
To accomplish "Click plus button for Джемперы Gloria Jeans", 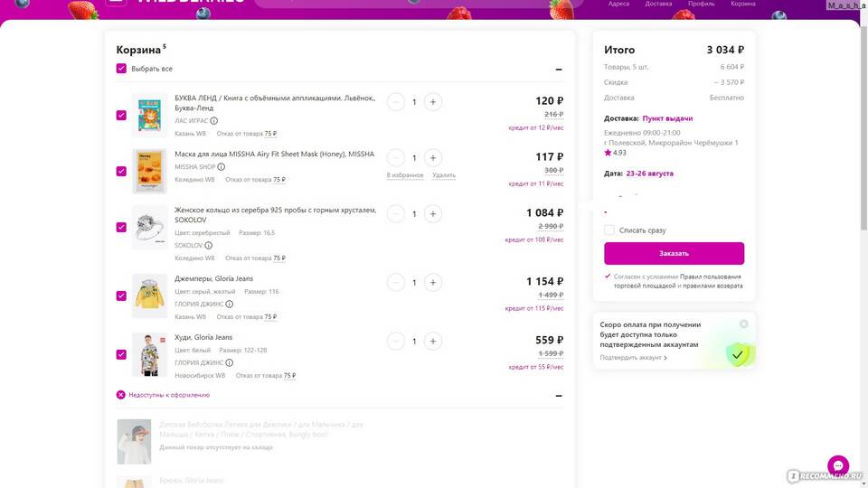I will point(433,283).
